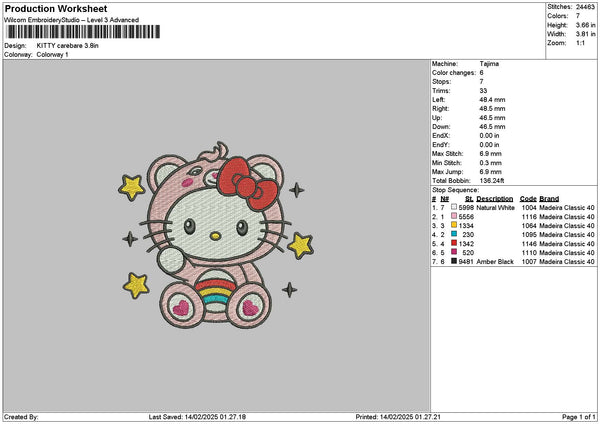Select thread code '1095'

click(x=529, y=235)
